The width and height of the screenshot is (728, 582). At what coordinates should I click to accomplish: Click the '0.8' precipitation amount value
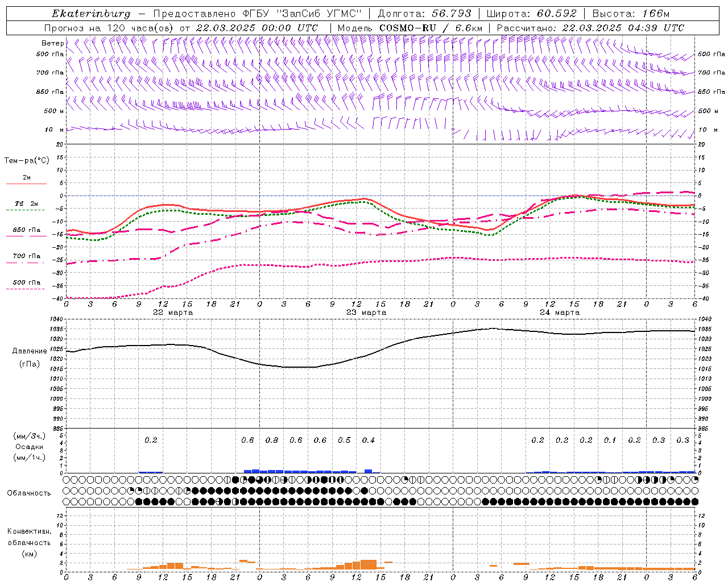(x=272, y=440)
